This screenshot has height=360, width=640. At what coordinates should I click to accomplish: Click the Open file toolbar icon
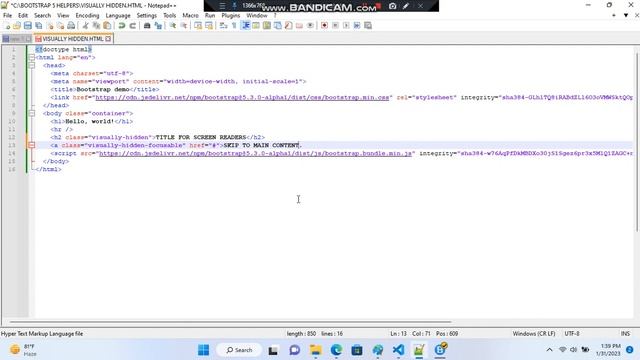[x=17, y=25]
